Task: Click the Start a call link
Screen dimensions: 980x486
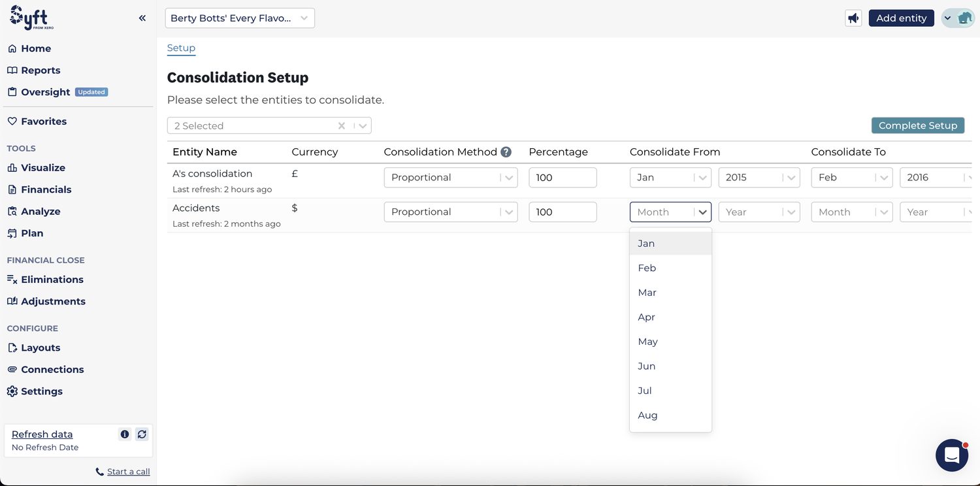Action: (x=129, y=472)
